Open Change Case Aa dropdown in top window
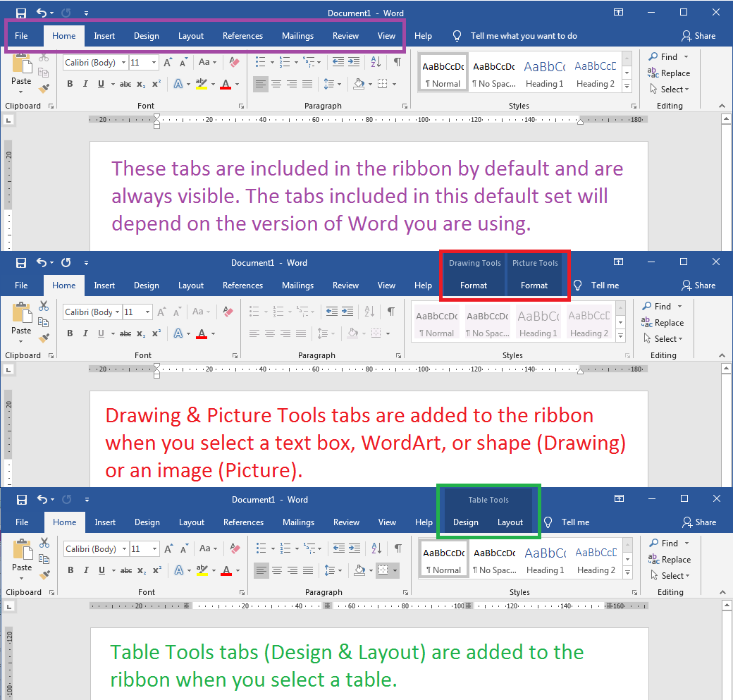This screenshot has height=700, width=733. pyautogui.click(x=207, y=62)
